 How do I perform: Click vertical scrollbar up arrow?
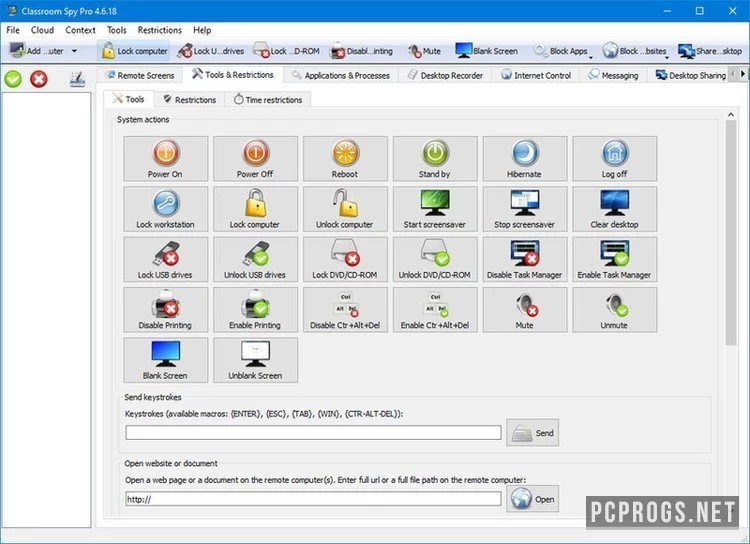pyautogui.click(x=730, y=115)
